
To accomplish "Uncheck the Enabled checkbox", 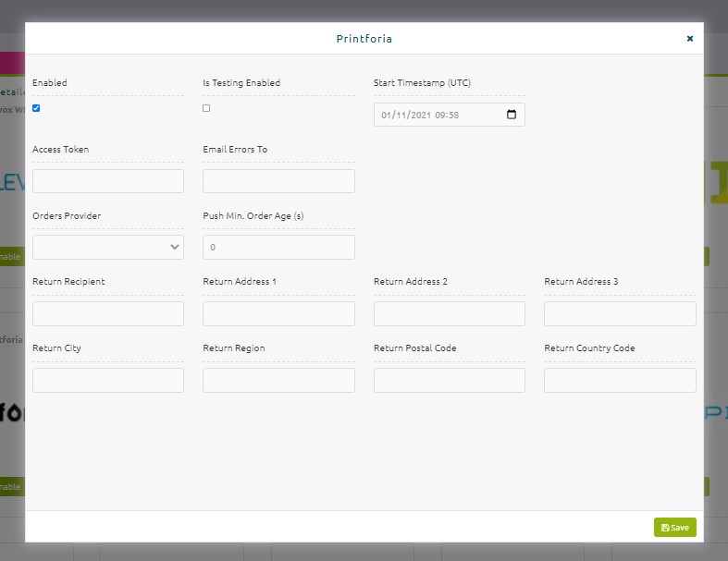I will pos(36,108).
